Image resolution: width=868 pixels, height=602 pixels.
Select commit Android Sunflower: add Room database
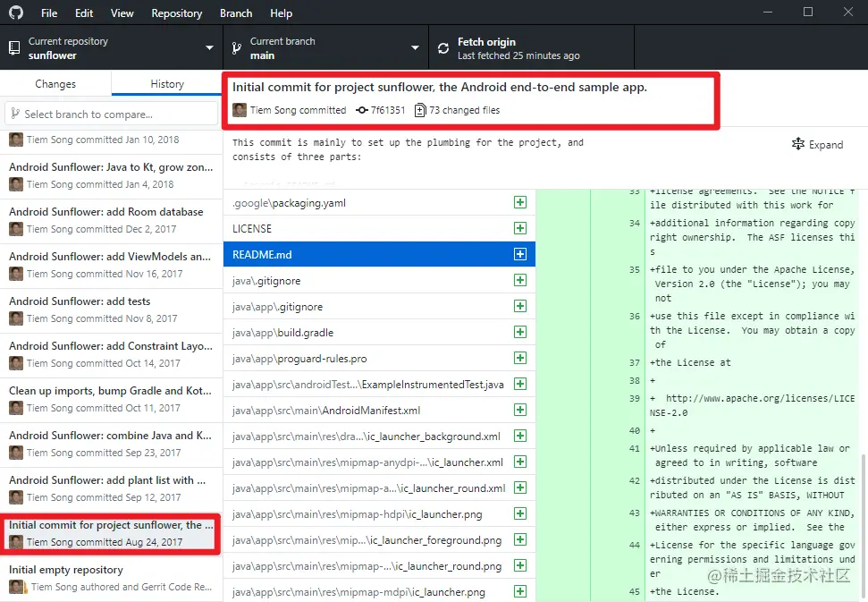111,221
